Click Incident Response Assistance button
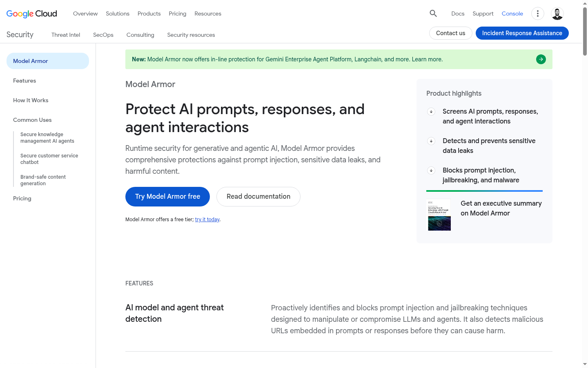 point(522,33)
